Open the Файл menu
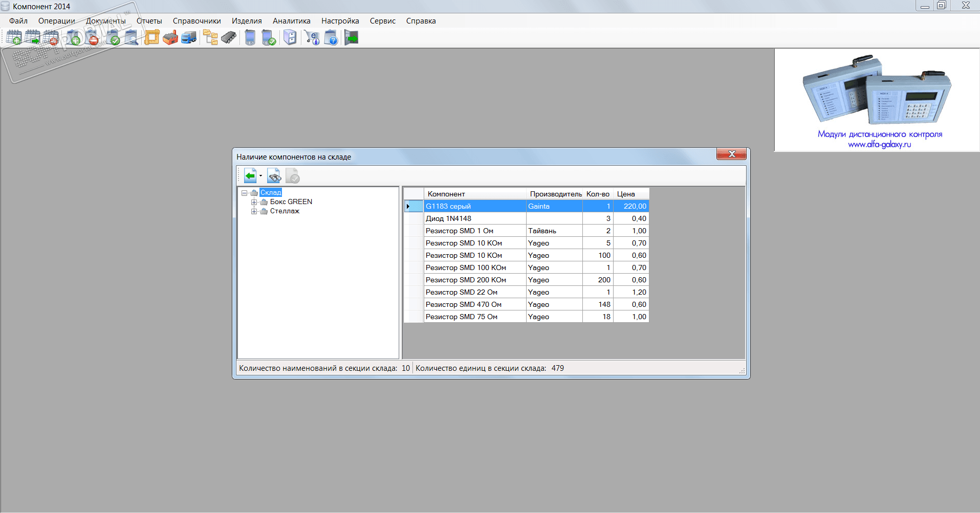This screenshot has height=513, width=980. pos(18,21)
